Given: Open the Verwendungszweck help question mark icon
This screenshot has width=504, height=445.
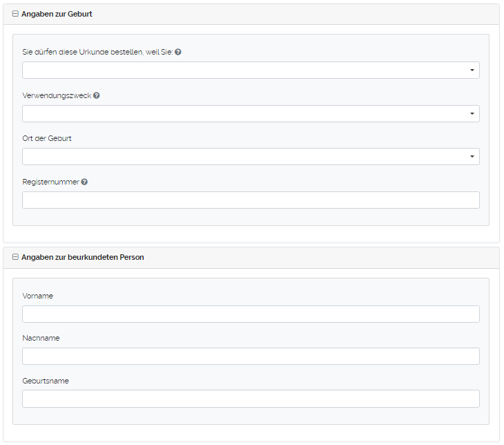Looking at the screenshot, I should 97,95.
